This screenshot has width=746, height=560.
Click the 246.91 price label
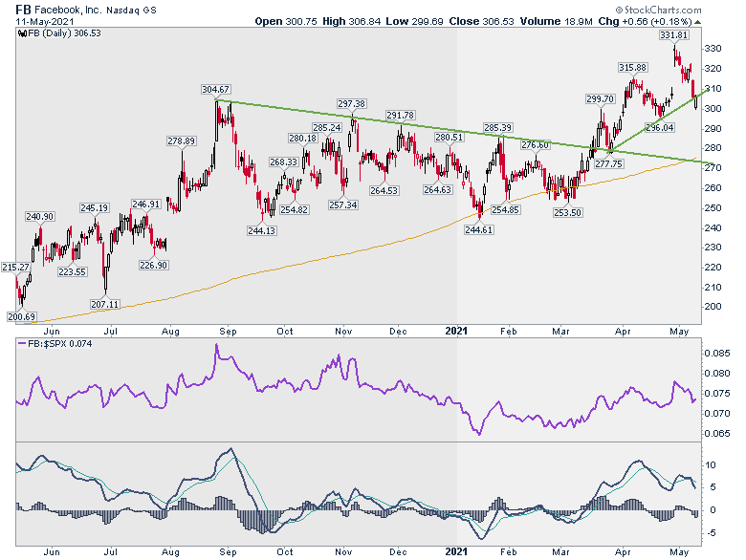click(146, 204)
